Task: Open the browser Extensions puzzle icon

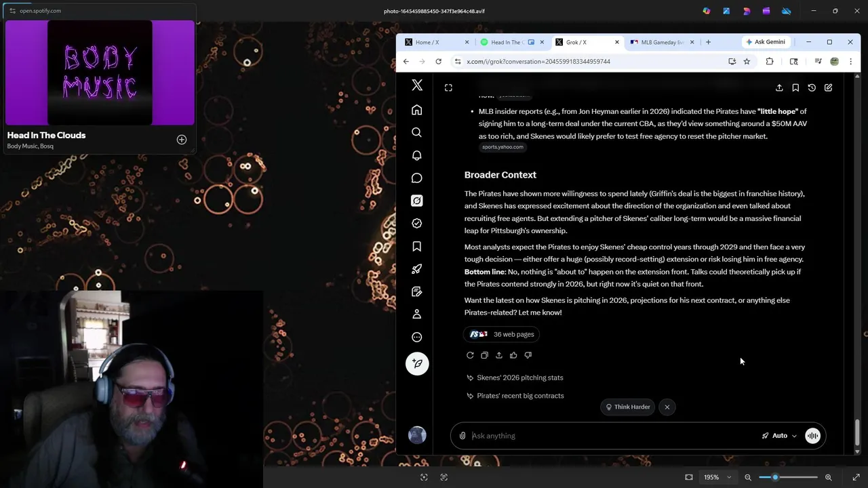Action: [770, 62]
